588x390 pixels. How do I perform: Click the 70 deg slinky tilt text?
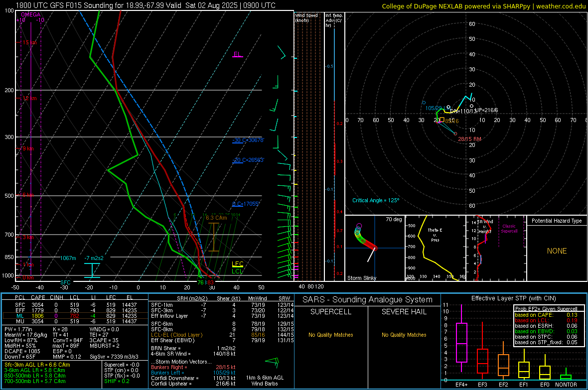[x=394, y=219]
